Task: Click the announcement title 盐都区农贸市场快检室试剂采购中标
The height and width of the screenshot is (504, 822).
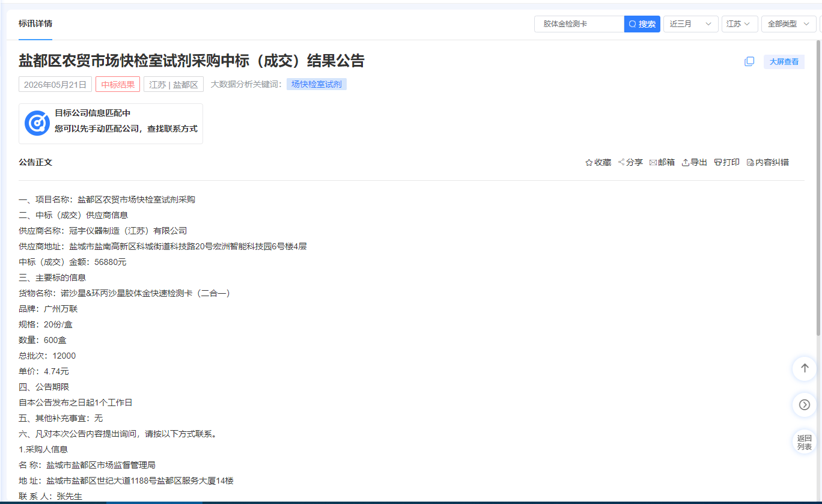Action: (192, 61)
